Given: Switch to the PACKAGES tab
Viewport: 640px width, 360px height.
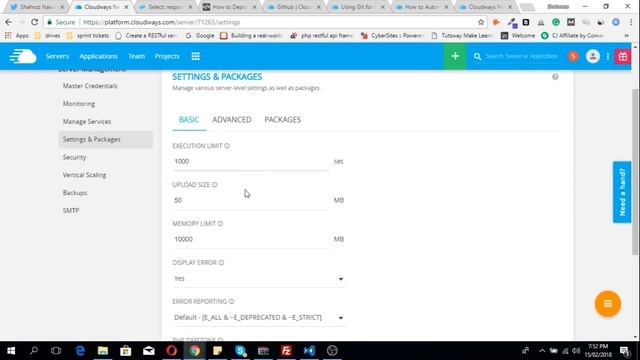Looking at the screenshot, I should pyautogui.click(x=282, y=120).
